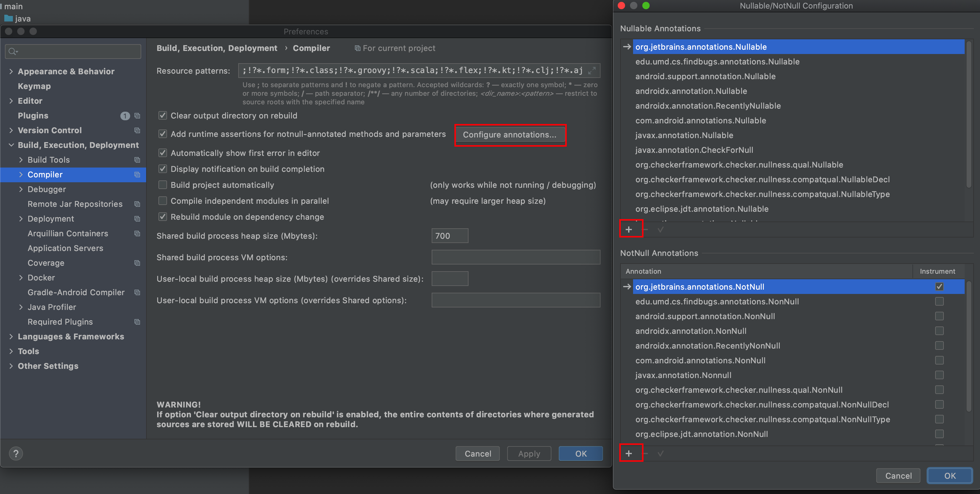The image size is (980, 494).
Task: Click the plus icon under NotNull Annotations
Action: pos(628,453)
